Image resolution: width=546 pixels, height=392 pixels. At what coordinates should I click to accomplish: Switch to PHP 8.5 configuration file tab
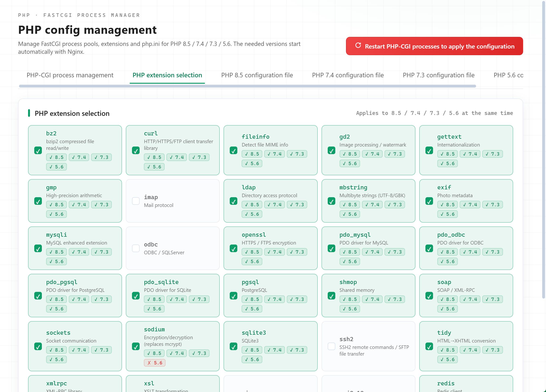pos(257,75)
